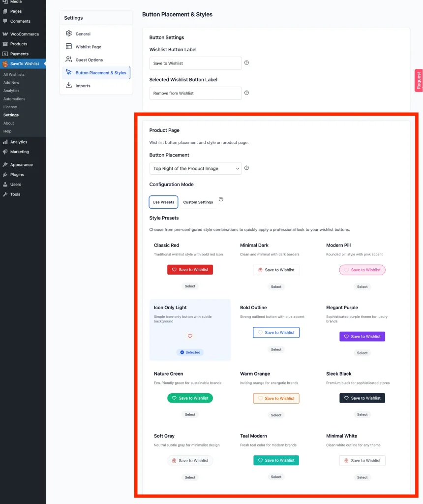The image size is (423, 504).
Task: Select the Minimal Dark preset
Action: 276,287
